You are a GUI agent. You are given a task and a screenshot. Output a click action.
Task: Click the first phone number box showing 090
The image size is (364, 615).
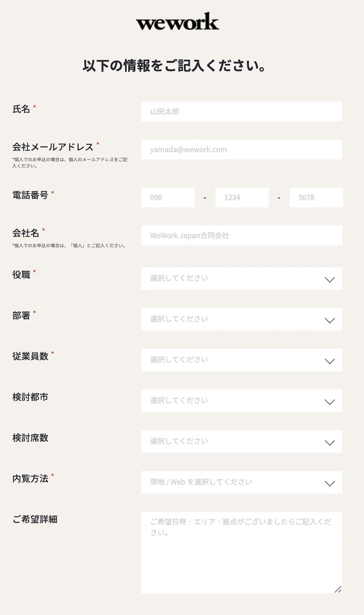(x=167, y=197)
